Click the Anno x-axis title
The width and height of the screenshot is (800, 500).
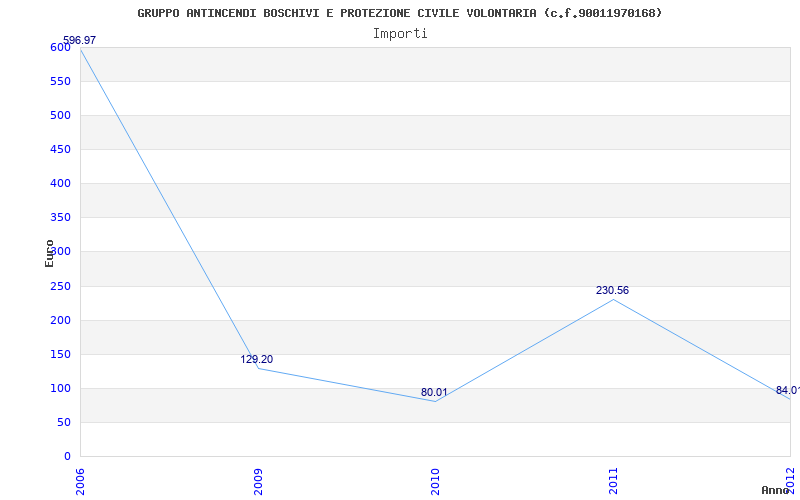[x=776, y=490]
